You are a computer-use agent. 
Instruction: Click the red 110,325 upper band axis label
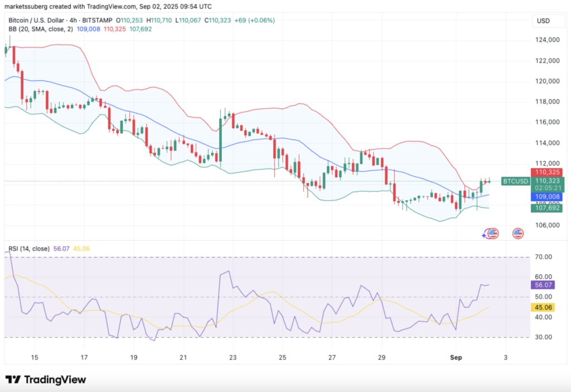[547, 173]
